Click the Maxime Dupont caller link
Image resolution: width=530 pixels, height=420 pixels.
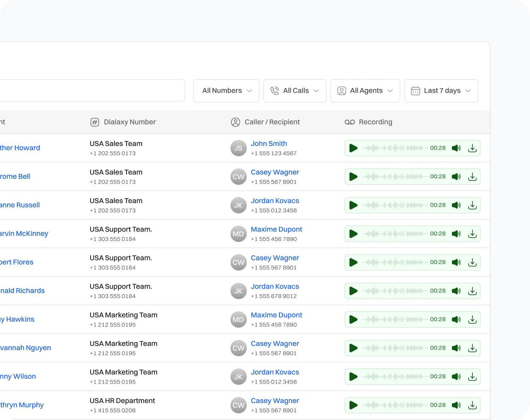point(276,229)
